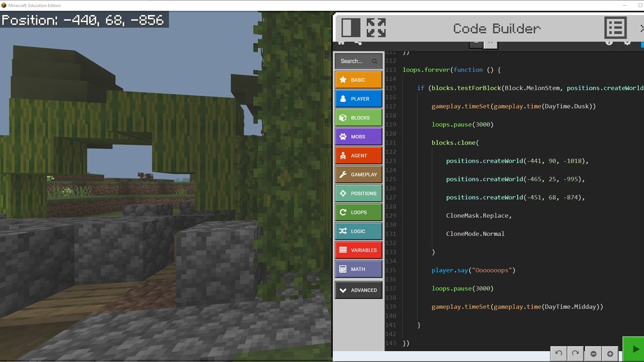Click the first loops.pause(3000) on line 119

(462, 124)
